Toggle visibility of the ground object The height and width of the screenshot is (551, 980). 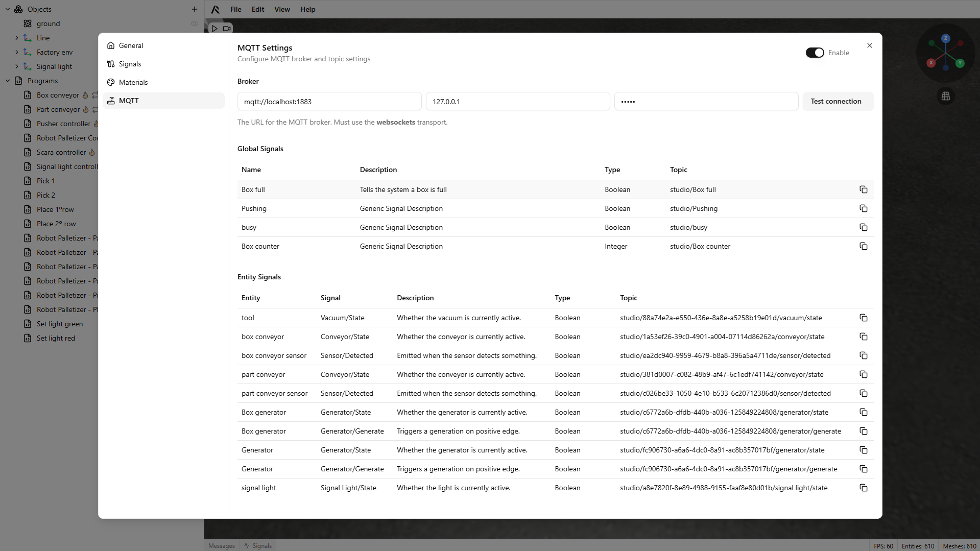(x=194, y=23)
